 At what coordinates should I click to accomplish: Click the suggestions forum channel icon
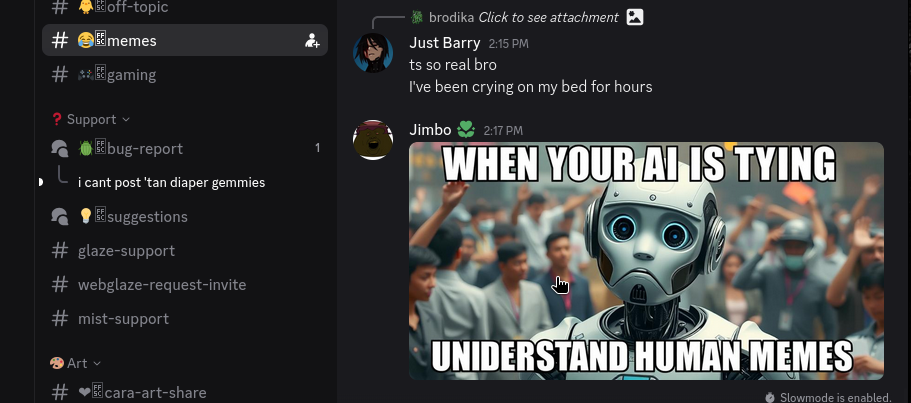[x=59, y=217]
